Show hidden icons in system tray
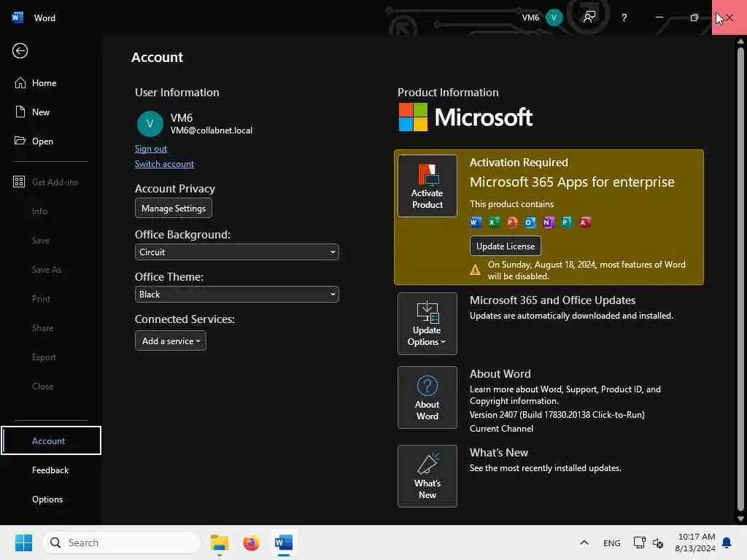 click(584, 542)
